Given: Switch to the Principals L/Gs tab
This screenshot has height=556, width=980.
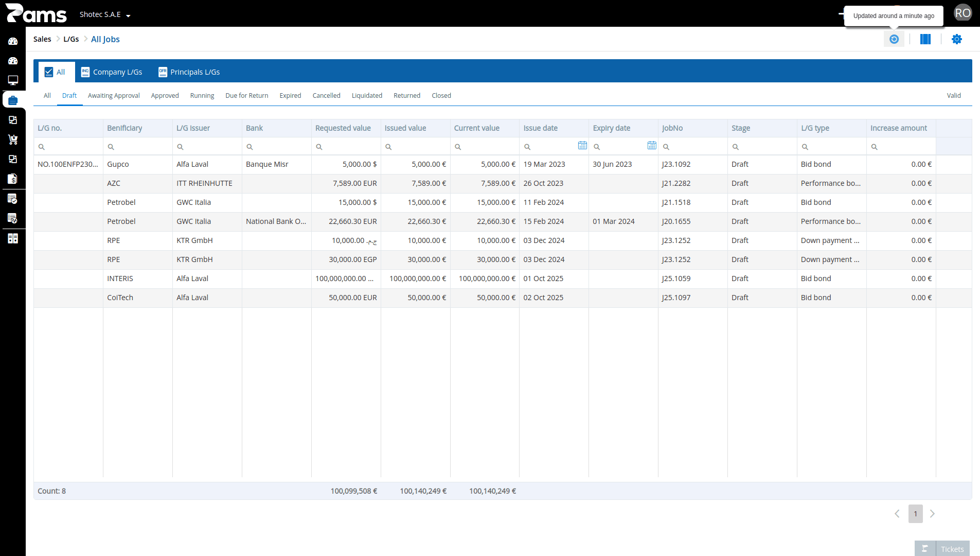Looking at the screenshot, I should (x=189, y=72).
